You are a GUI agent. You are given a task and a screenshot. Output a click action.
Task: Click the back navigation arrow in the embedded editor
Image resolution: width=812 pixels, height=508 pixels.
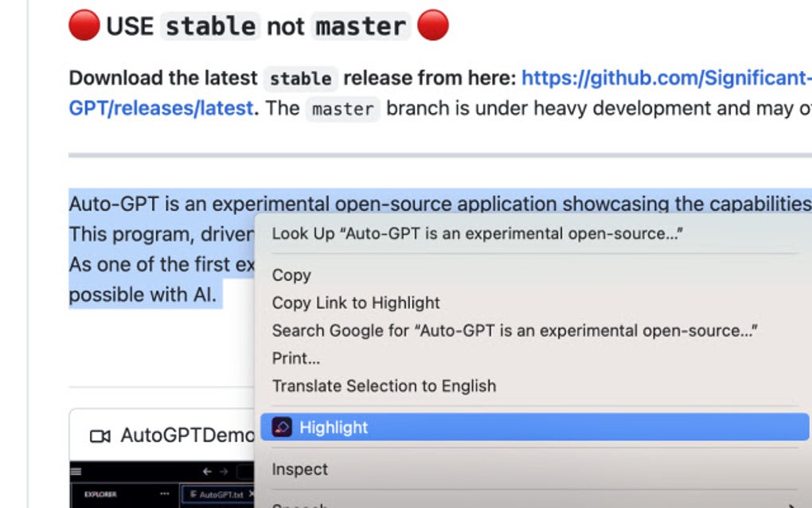207,471
